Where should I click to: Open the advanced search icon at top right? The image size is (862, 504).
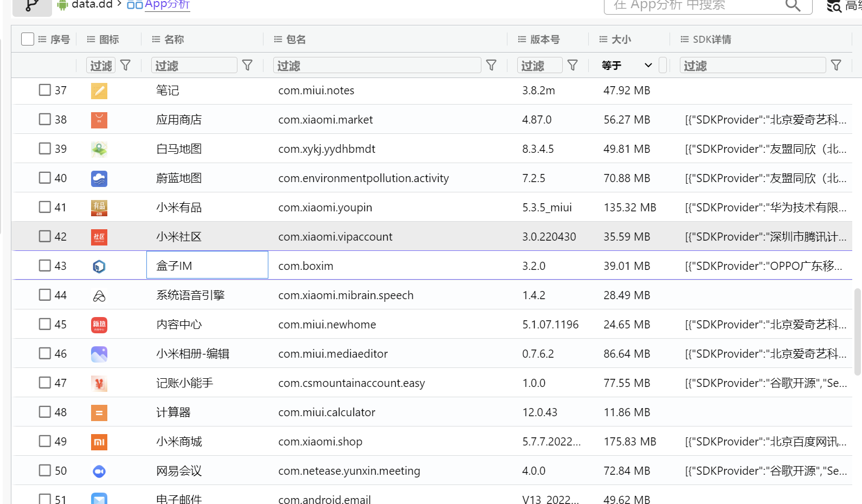click(x=834, y=6)
